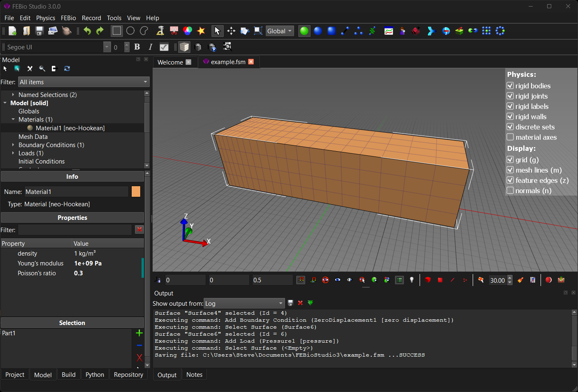Open the Record menu
Screen dimensions: 578x392
tap(91, 18)
